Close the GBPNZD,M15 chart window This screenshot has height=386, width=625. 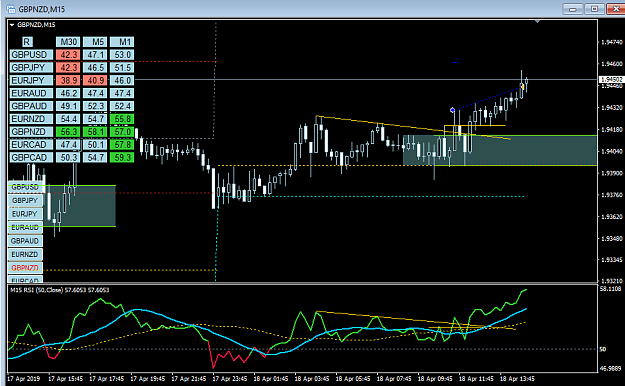coord(615,9)
